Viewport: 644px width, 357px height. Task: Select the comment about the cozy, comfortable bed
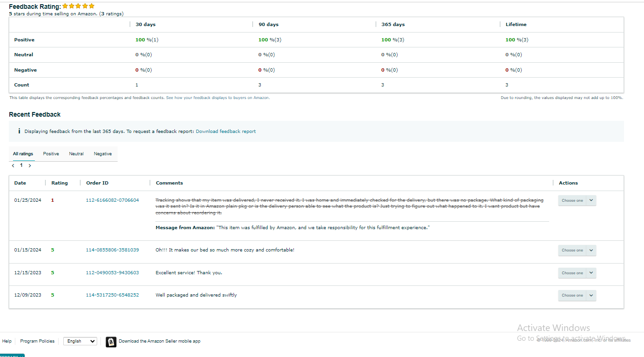click(x=225, y=250)
